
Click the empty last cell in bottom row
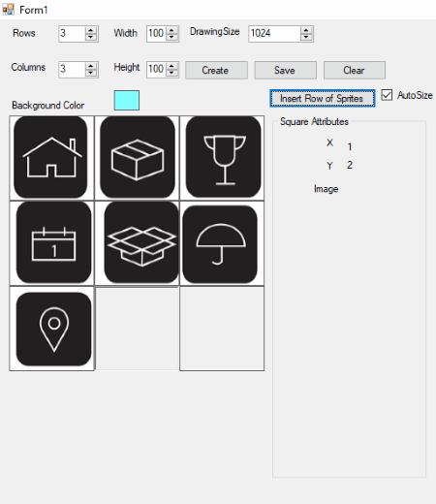point(222,329)
